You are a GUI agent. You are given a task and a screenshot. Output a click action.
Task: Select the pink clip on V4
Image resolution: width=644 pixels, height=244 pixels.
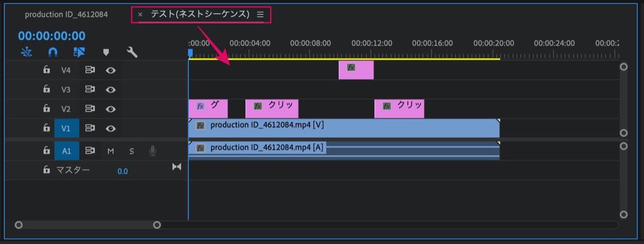(356, 70)
